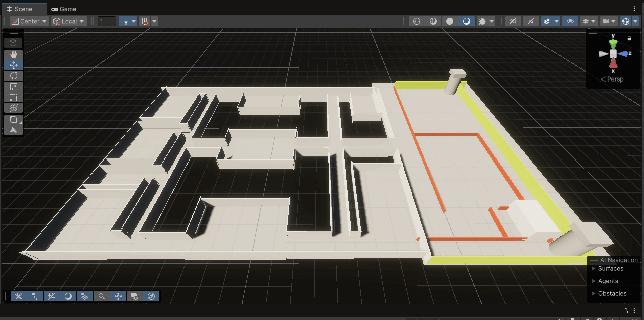Screen dimensions: 644x320
Task: Click the Wireframe draw mode icon
Action: click(x=416, y=21)
